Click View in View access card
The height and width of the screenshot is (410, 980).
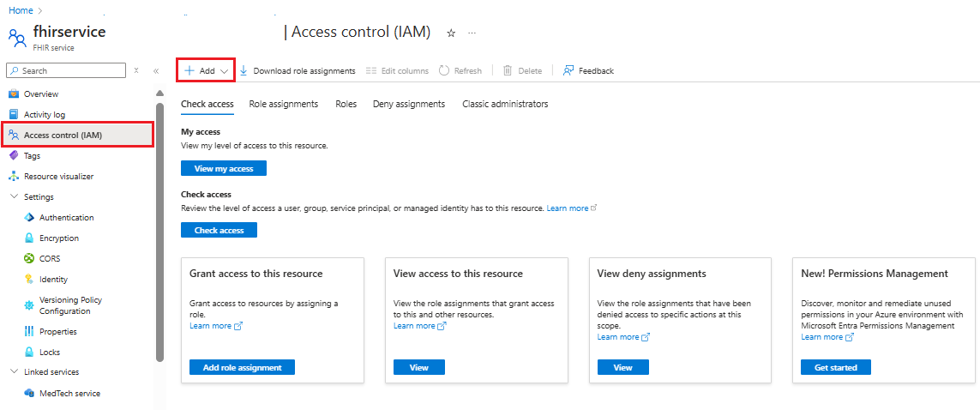tap(419, 367)
